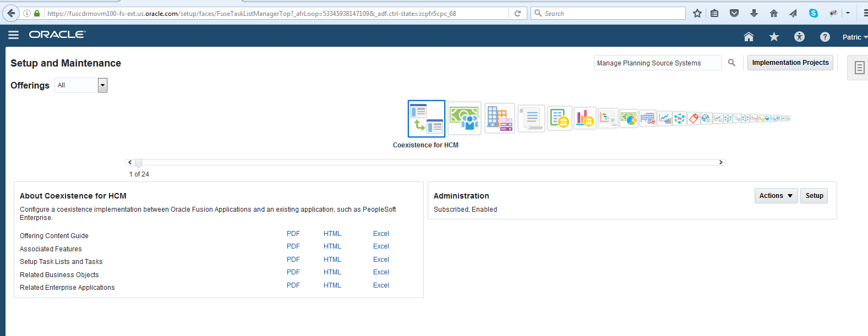Open Offering Content Guide Excel link
The width and height of the screenshot is (868, 336).
coord(381,234)
